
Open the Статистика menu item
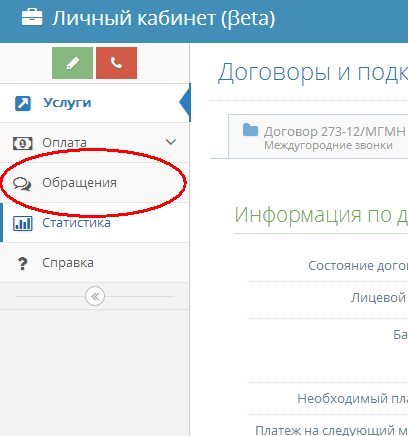pos(95,223)
